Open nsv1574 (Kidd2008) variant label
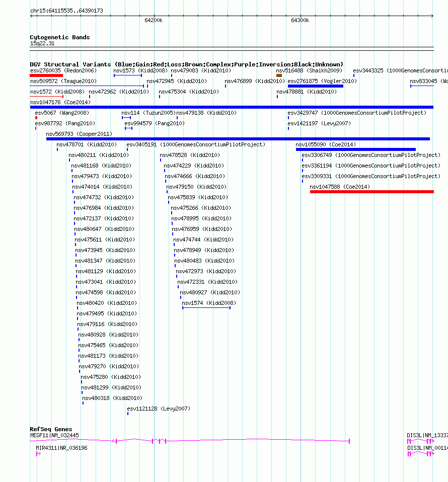Screen dimensions: 448x482 (209, 303)
